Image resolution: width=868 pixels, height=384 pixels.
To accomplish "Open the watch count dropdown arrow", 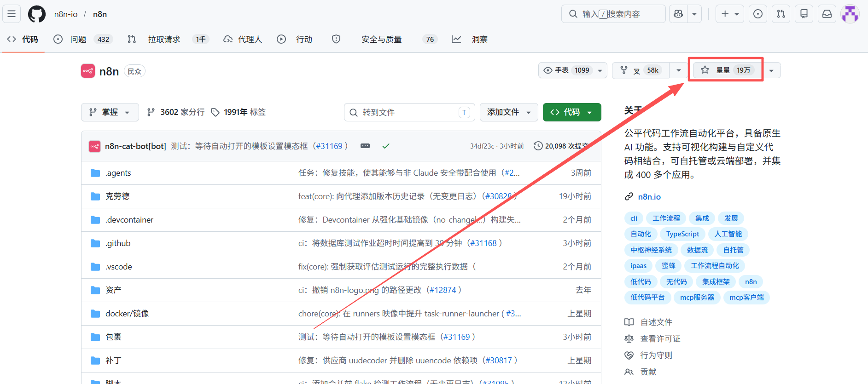I will coord(600,70).
